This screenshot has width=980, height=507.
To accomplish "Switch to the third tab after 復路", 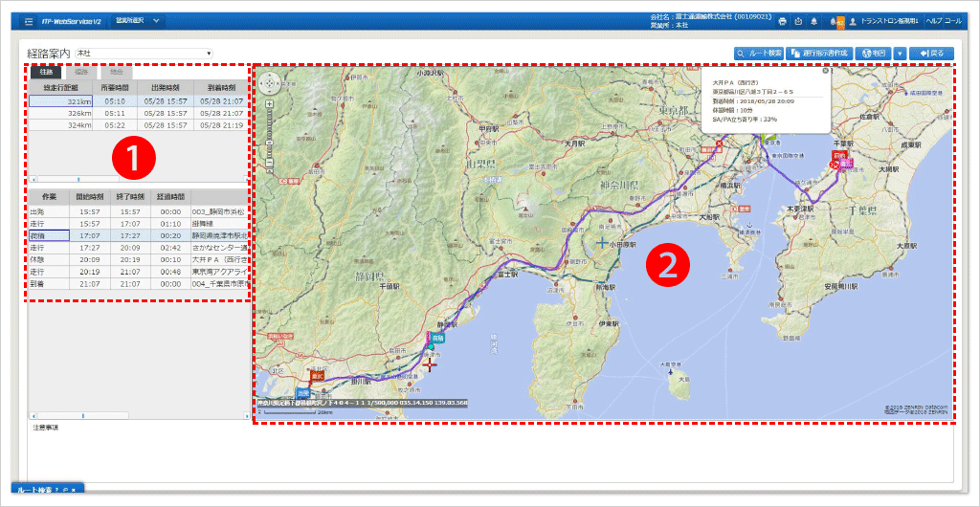I will point(117,73).
